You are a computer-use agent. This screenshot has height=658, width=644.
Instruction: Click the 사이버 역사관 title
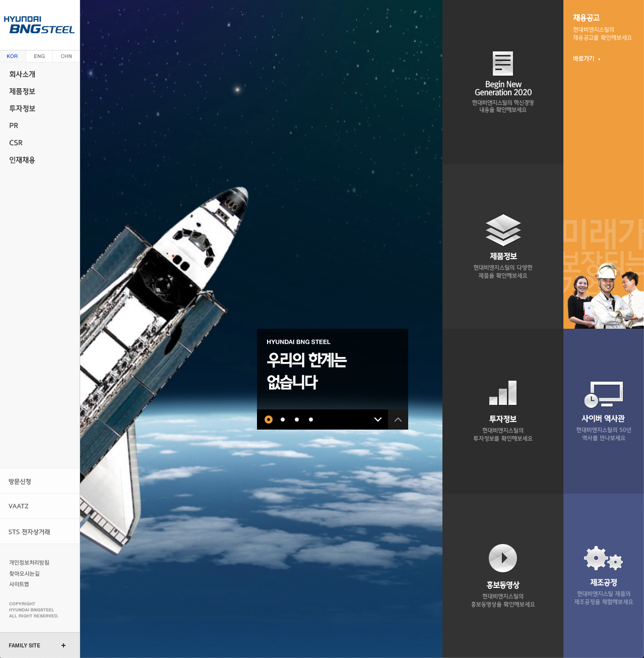point(603,418)
